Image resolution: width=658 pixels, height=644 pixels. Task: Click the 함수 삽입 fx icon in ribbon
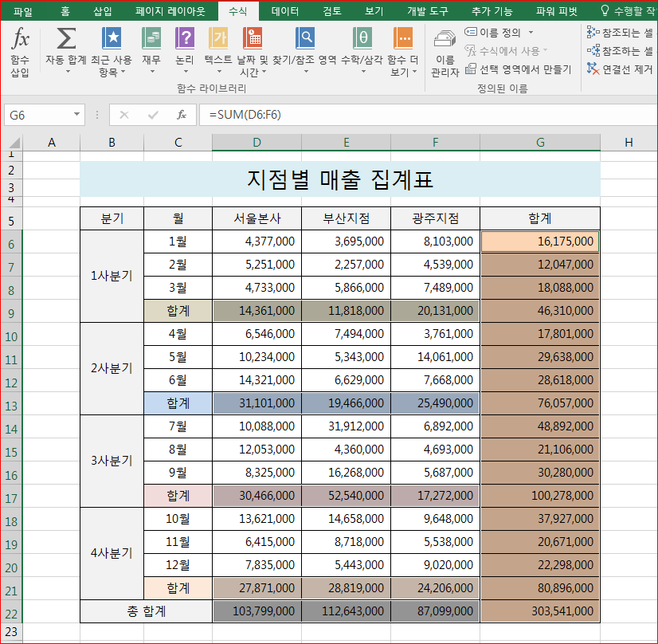tap(20, 38)
